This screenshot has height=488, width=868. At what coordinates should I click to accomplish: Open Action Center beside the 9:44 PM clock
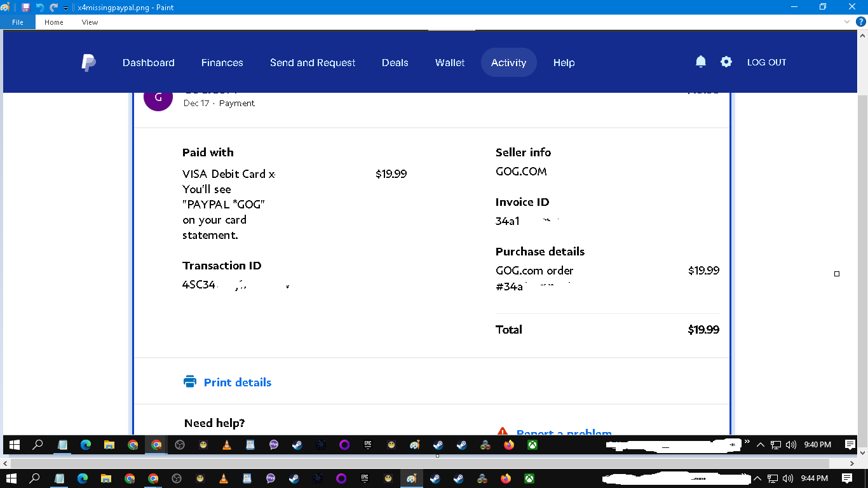click(847, 478)
